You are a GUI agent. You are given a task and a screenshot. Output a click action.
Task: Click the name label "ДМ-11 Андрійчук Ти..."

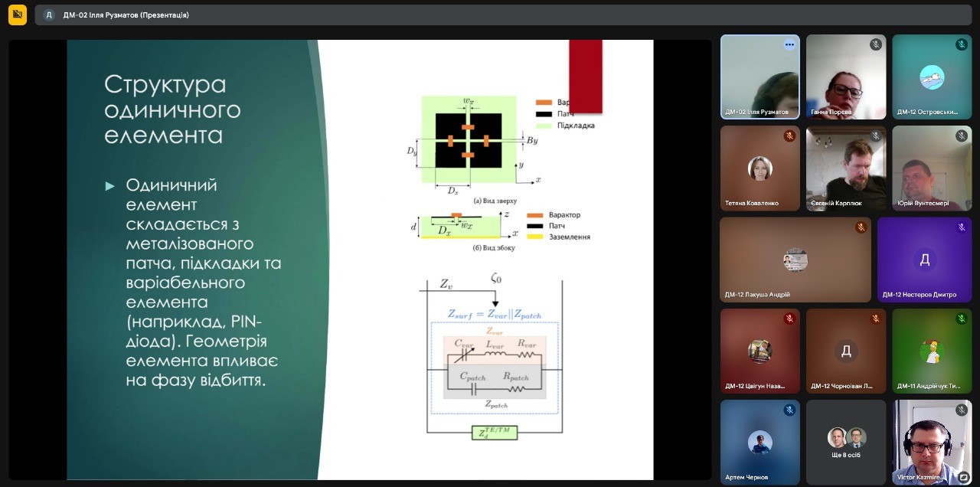[x=929, y=386]
